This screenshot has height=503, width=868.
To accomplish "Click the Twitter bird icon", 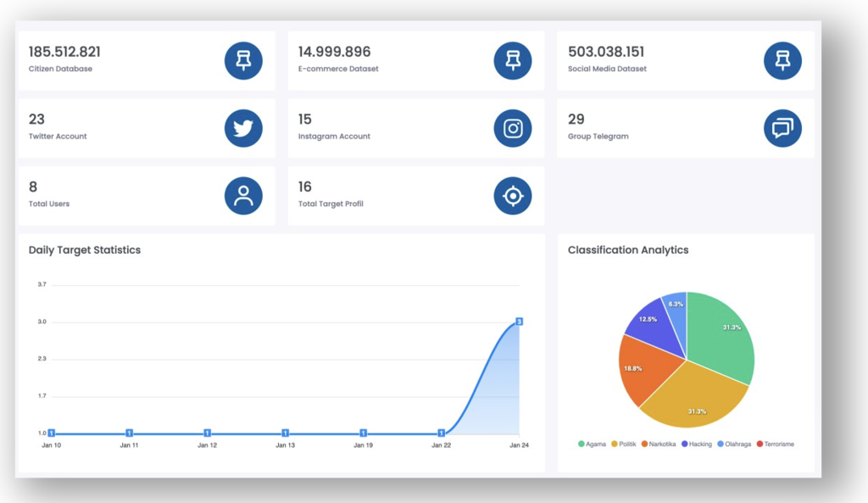I will [x=243, y=128].
